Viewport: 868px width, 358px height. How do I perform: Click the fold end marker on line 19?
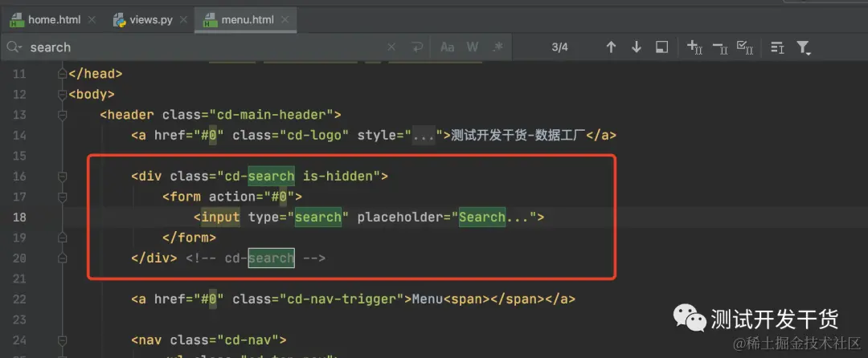[x=62, y=238]
